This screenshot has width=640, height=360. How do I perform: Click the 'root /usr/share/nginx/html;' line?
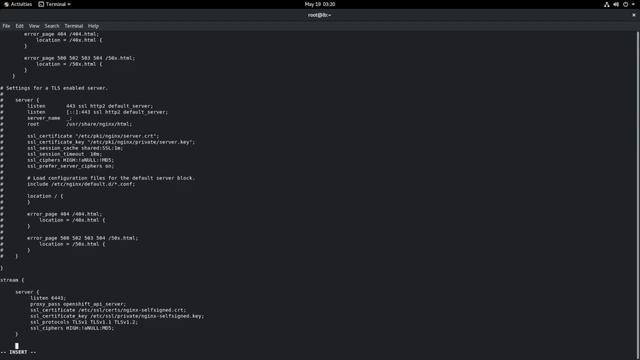[80, 124]
